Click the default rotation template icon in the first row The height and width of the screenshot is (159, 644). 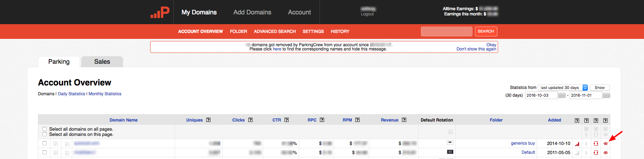click(450, 143)
